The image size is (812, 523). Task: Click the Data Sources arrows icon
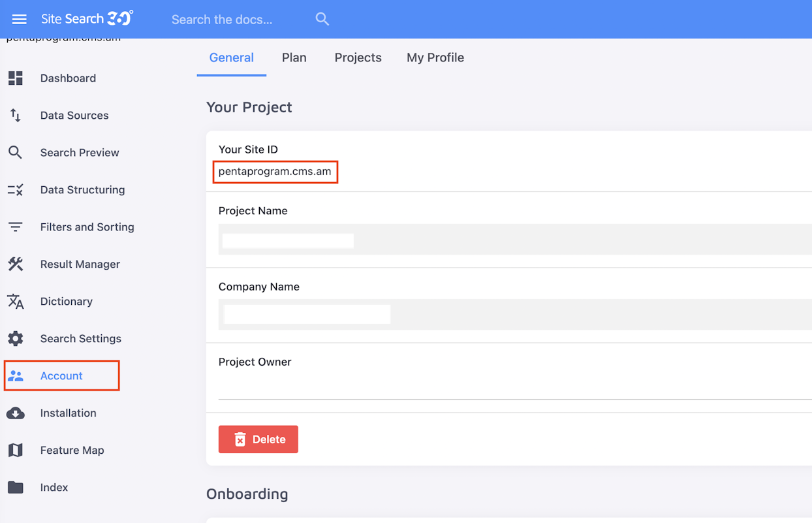point(16,116)
